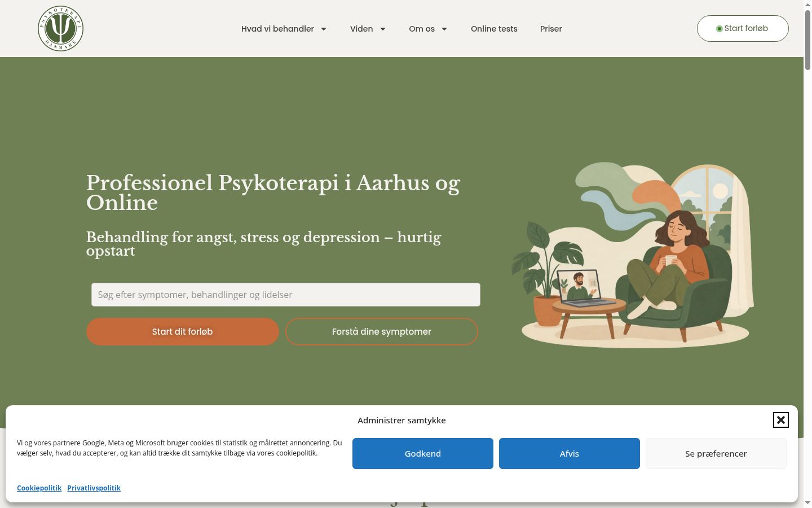Click the Forstå dine symptomer button

pos(382,331)
